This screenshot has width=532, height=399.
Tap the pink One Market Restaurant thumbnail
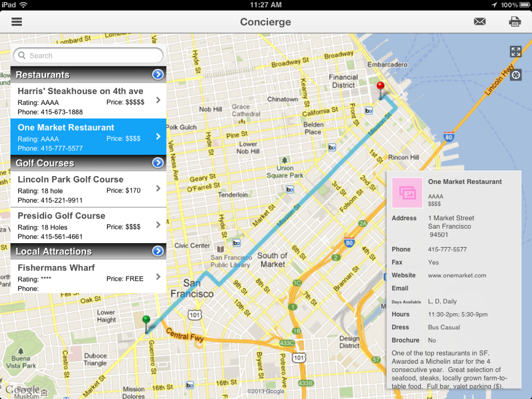[x=407, y=193]
